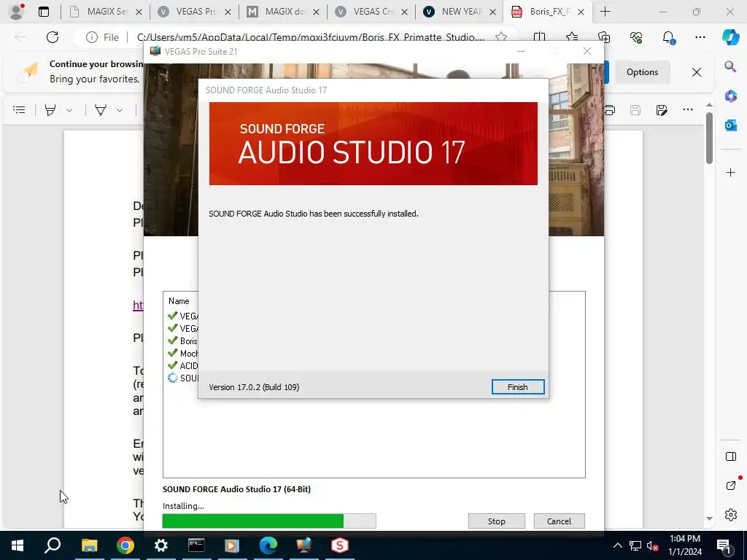Open the purple hyperlink in PDF
Image resolution: width=747 pixels, height=560 pixels.
[138, 306]
